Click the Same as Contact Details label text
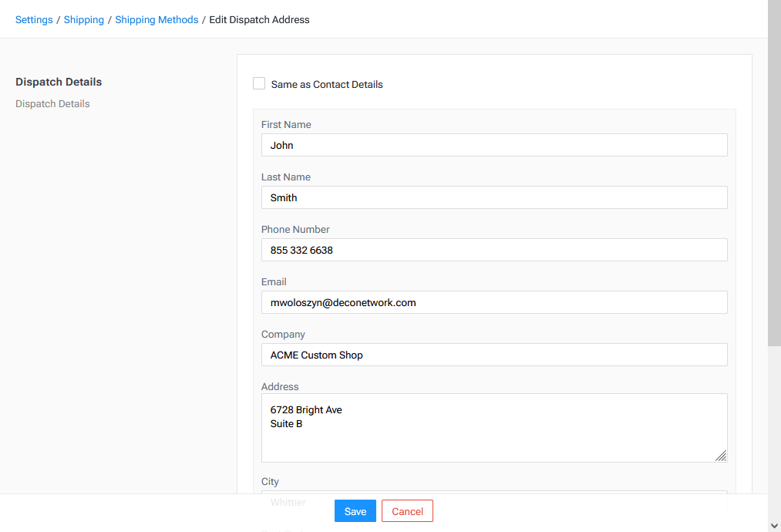The width and height of the screenshot is (781, 532). click(x=326, y=84)
